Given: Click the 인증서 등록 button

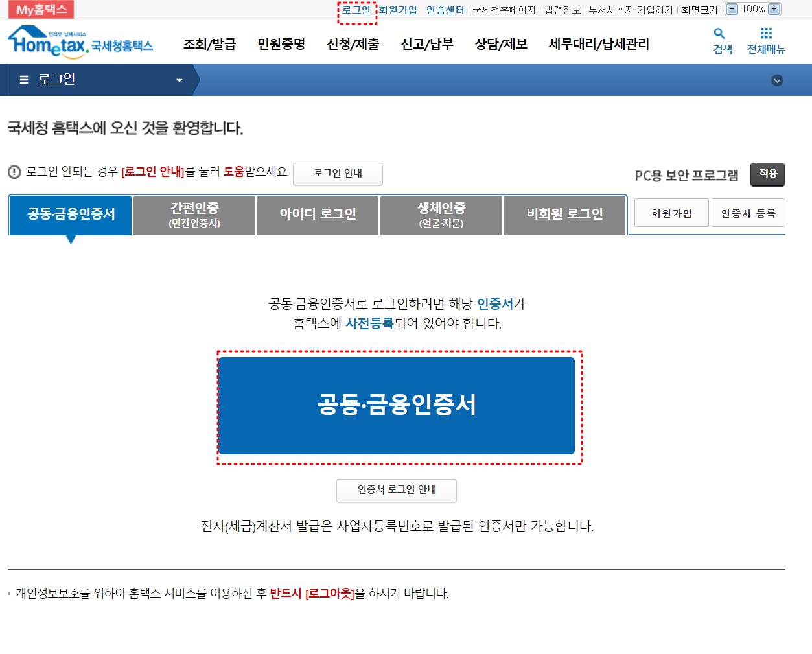Looking at the screenshot, I should pyautogui.click(x=748, y=212).
